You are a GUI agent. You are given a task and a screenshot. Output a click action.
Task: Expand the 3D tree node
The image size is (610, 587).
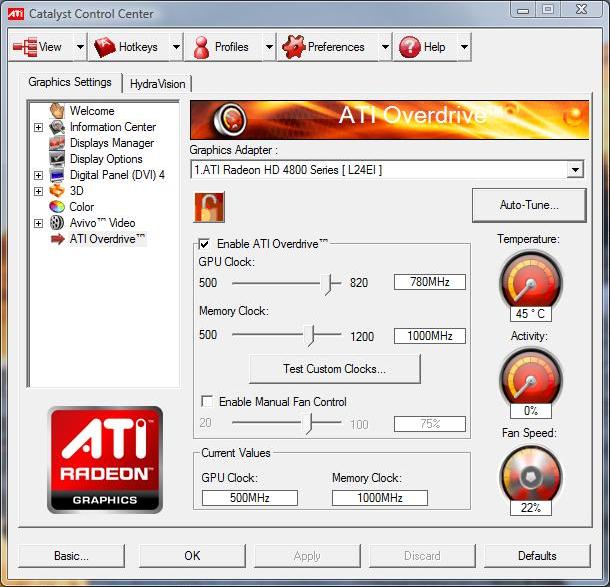39,191
